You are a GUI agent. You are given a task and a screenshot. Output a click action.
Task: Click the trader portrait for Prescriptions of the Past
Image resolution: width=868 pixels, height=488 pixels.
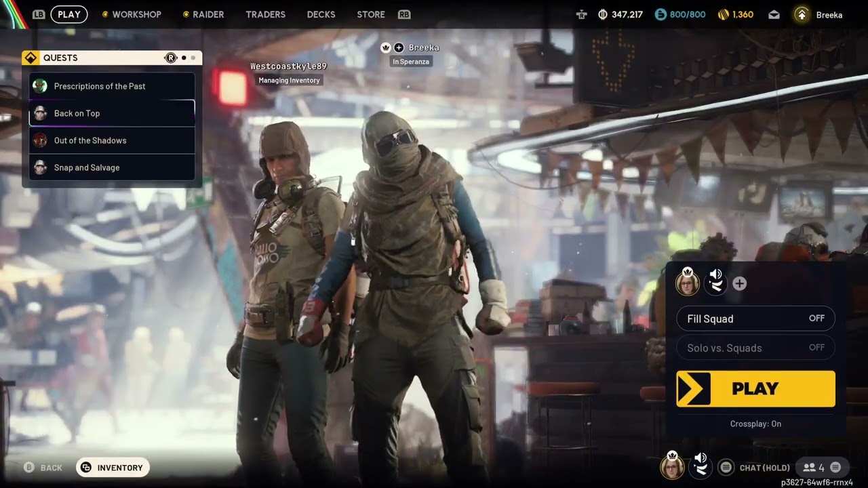point(40,86)
